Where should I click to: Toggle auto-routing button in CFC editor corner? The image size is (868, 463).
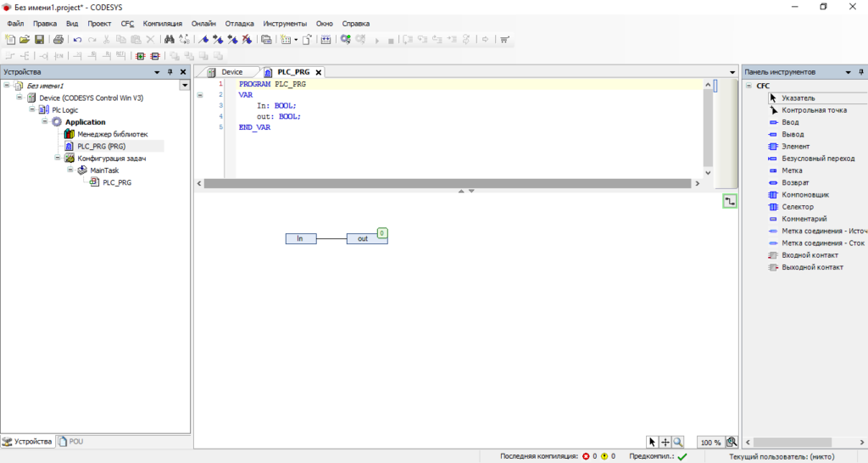click(x=730, y=201)
